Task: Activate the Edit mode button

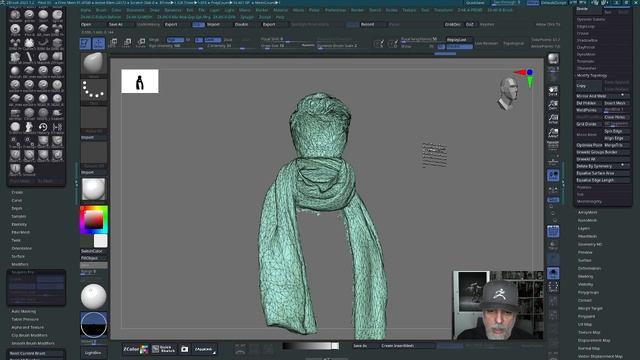Action: pyautogui.click(x=85, y=43)
